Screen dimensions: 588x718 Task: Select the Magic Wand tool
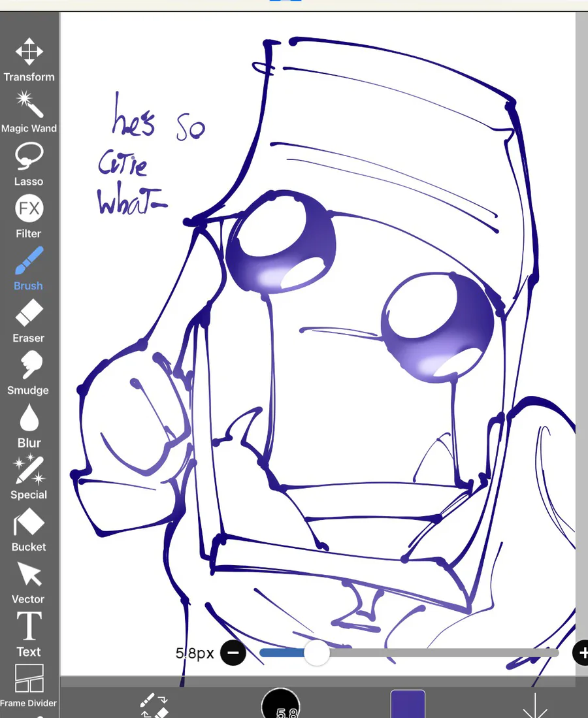pos(29,112)
